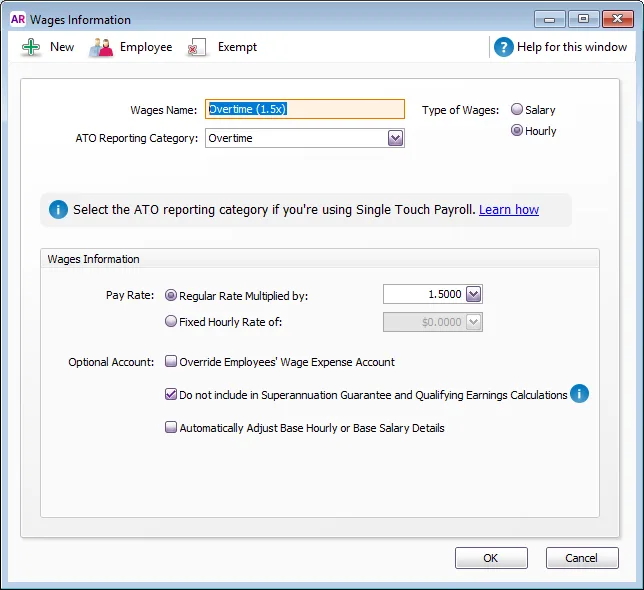Click the info icon next to Superannuation Guarantee

coord(579,394)
